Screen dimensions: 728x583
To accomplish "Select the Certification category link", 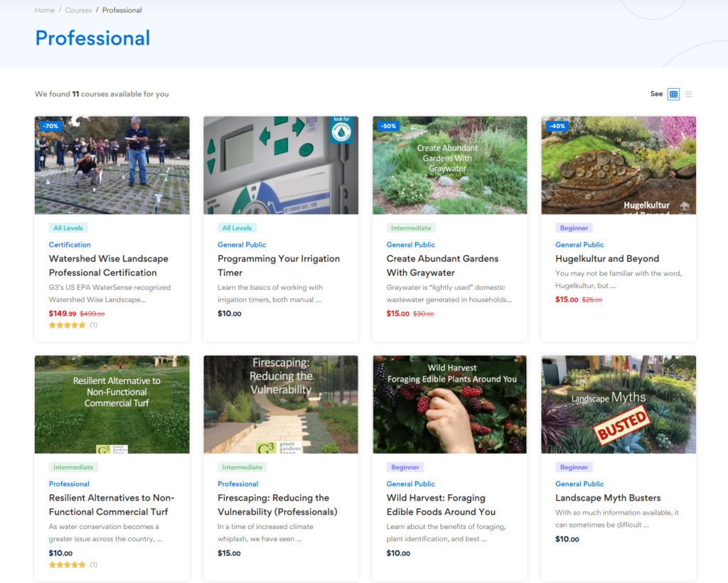I will tap(70, 245).
